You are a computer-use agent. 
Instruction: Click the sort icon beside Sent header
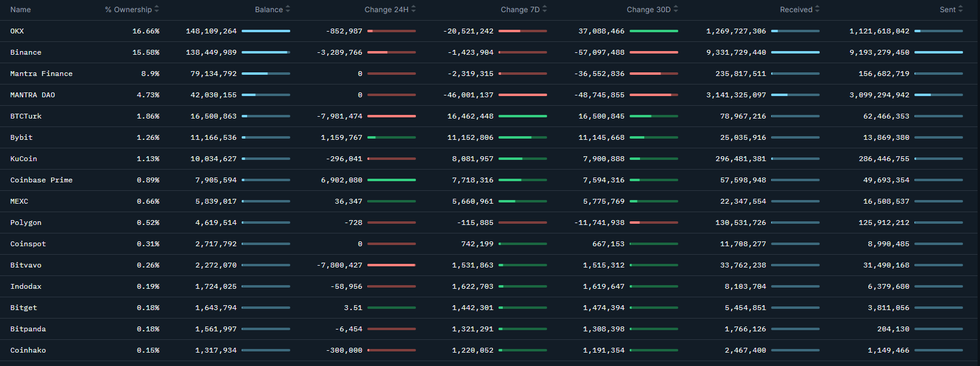(961, 9)
